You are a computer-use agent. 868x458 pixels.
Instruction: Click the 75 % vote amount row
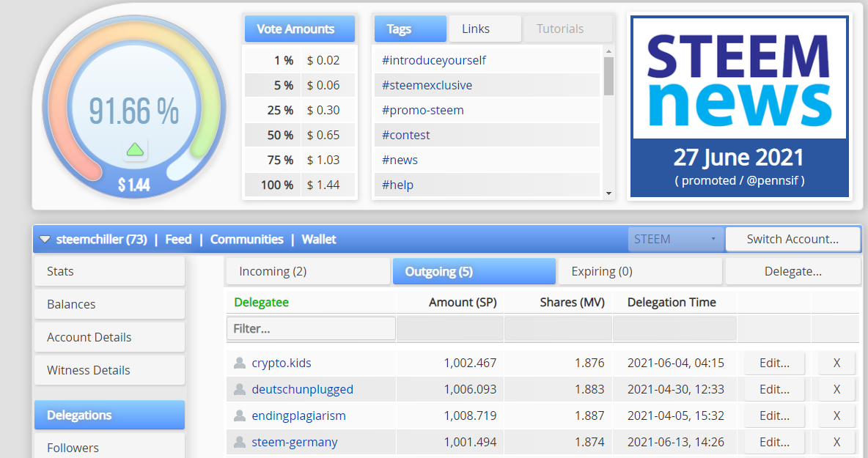click(x=300, y=160)
